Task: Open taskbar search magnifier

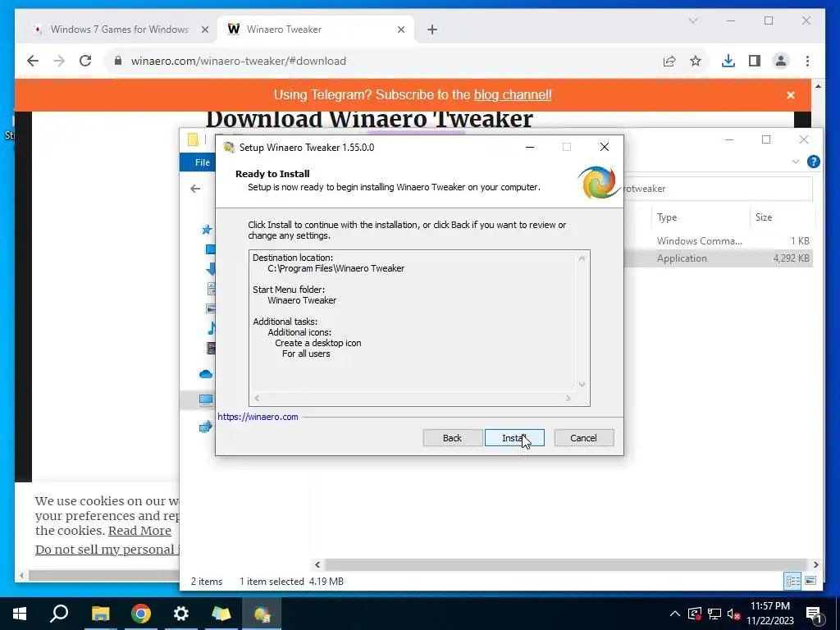Action: click(59, 614)
